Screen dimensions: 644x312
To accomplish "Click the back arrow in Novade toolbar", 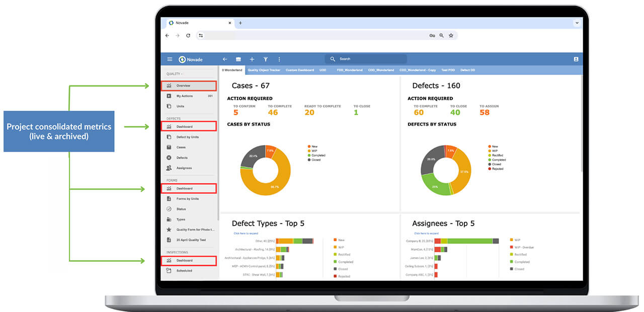I will tap(225, 59).
